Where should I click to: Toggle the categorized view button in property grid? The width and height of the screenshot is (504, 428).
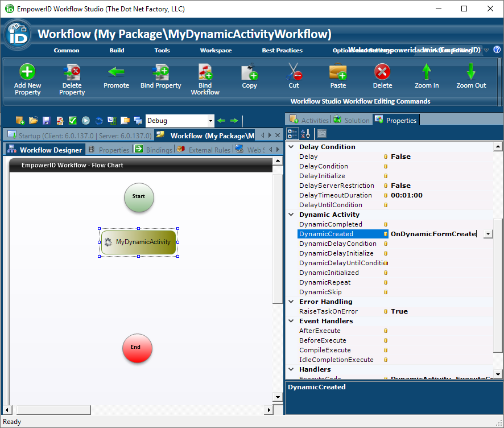coord(292,134)
